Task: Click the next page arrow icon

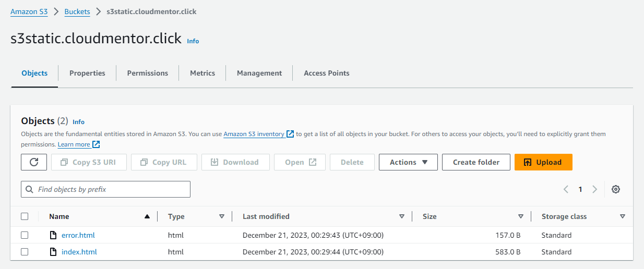Action: click(x=594, y=189)
